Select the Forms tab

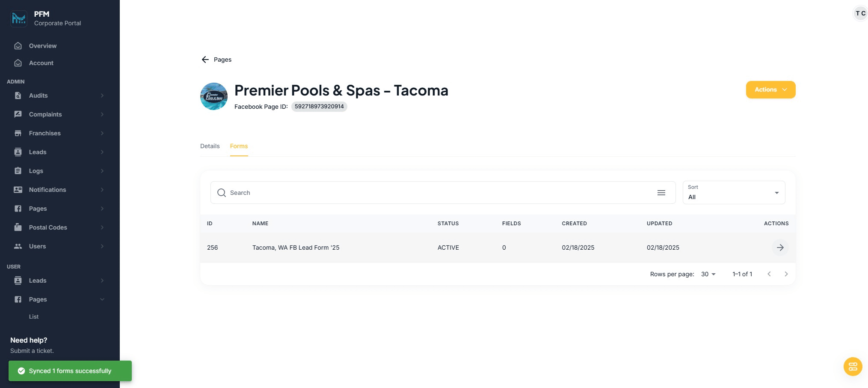pyautogui.click(x=239, y=146)
